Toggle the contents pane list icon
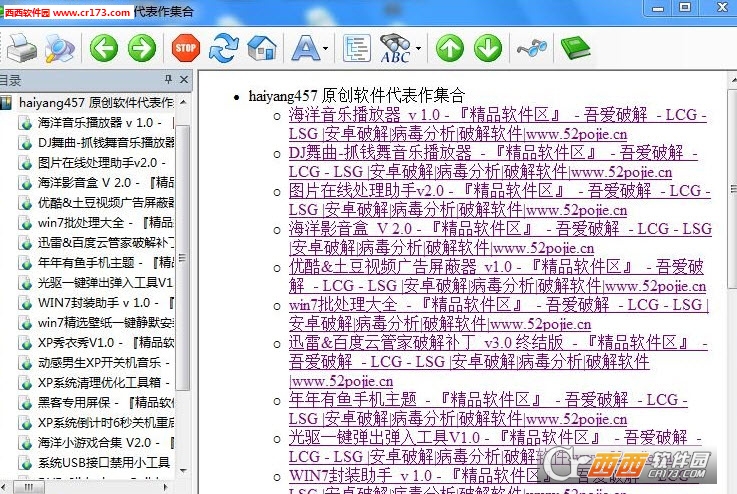This screenshot has height=494, width=737. [x=356, y=48]
